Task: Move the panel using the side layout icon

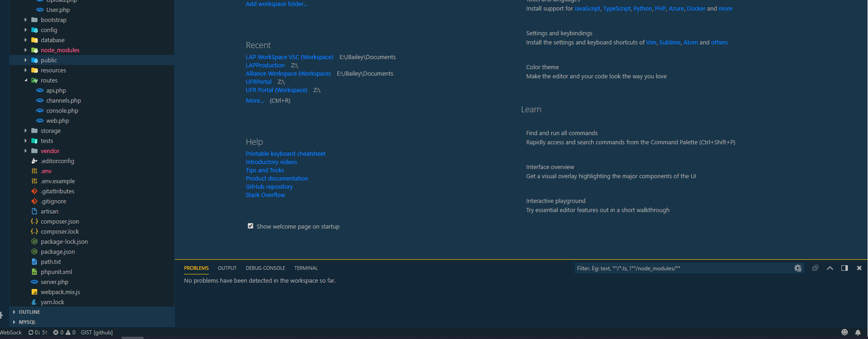Action: (845, 268)
